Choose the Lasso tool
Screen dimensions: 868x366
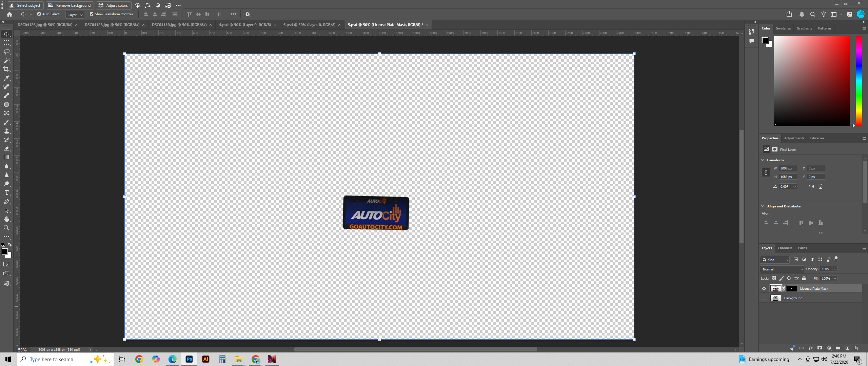(6, 52)
